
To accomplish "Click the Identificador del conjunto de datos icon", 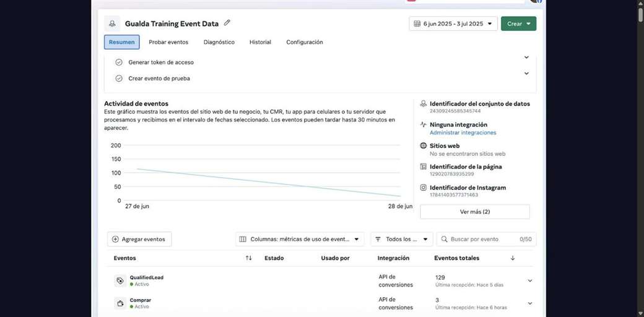I will click(424, 104).
